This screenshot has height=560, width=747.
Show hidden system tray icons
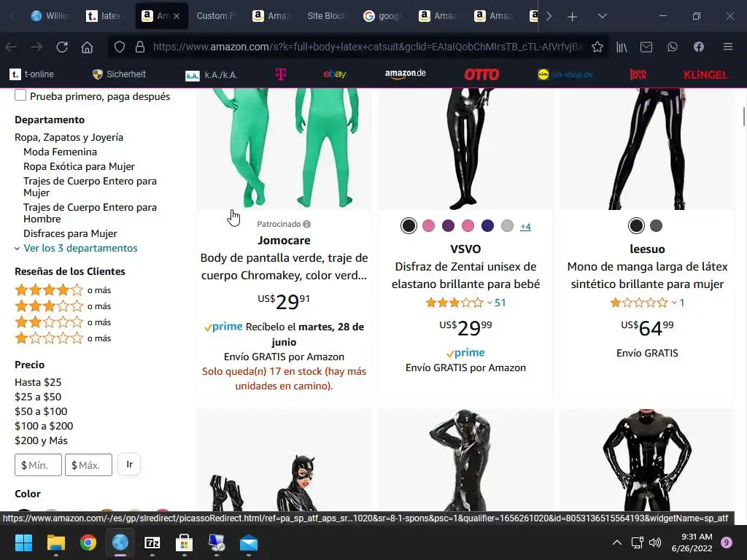click(x=617, y=542)
